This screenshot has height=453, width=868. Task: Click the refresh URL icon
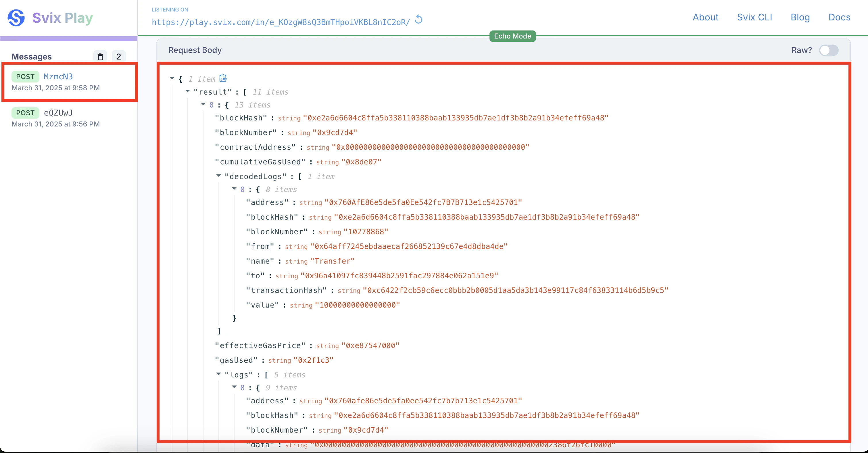(418, 20)
